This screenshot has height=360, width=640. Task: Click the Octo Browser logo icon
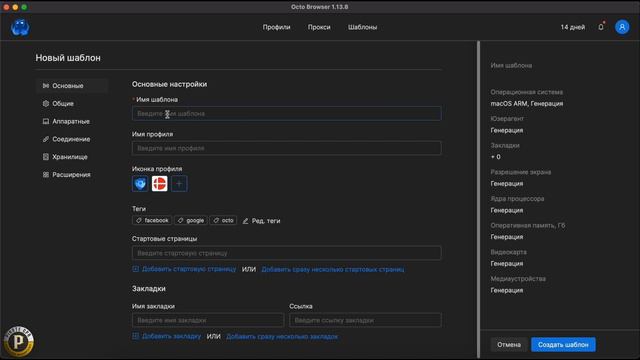(20, 27)
